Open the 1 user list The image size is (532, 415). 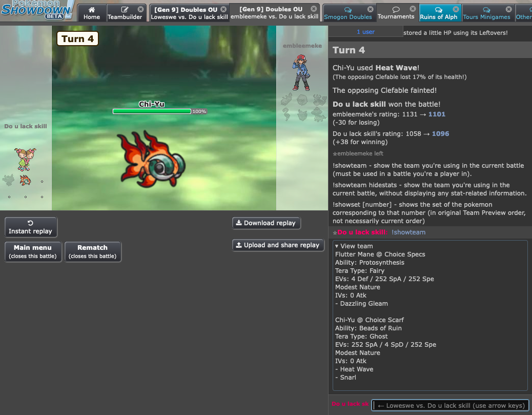365,32
